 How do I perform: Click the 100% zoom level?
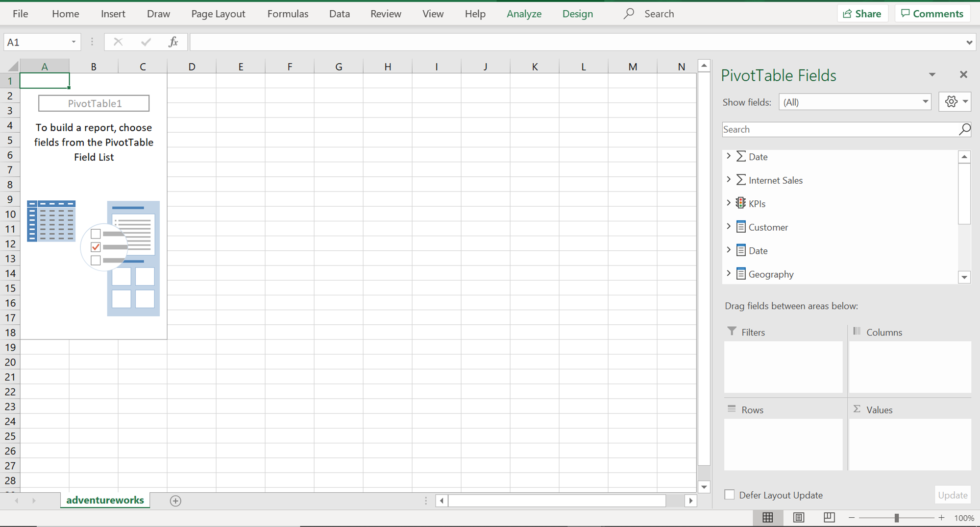(x=964, y=518)
